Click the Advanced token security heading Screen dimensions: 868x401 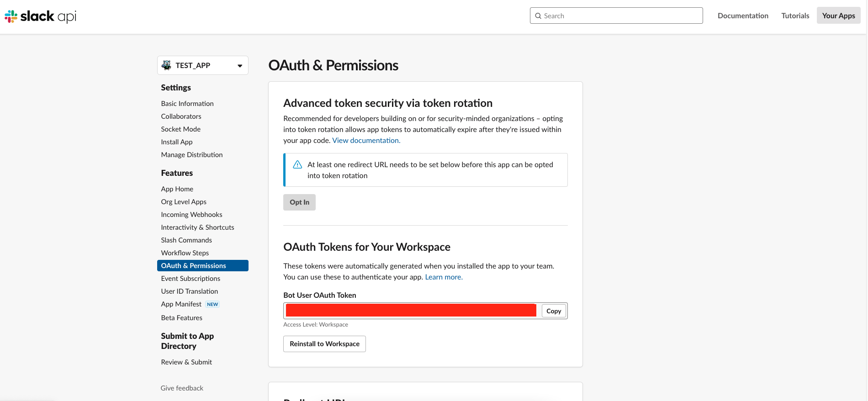[x=388, y=103]
